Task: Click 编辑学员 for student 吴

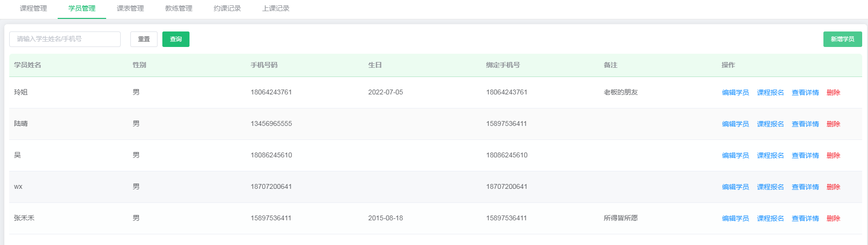Action: (x=735, y=155)
